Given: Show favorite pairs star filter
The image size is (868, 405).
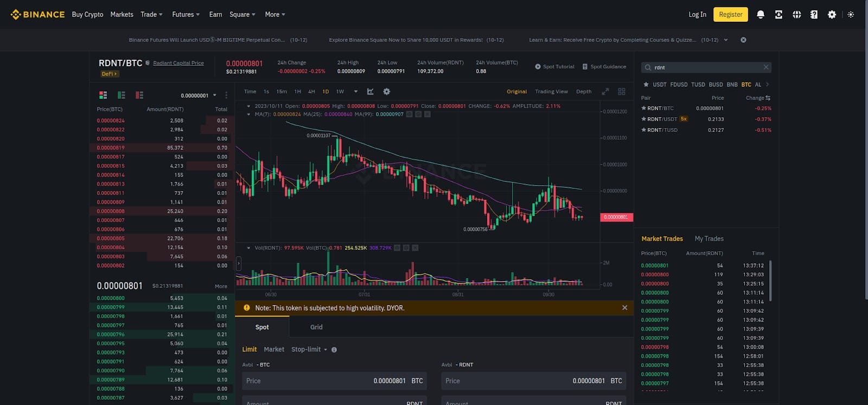Looking at the screenshot, I should click(646, 84).
